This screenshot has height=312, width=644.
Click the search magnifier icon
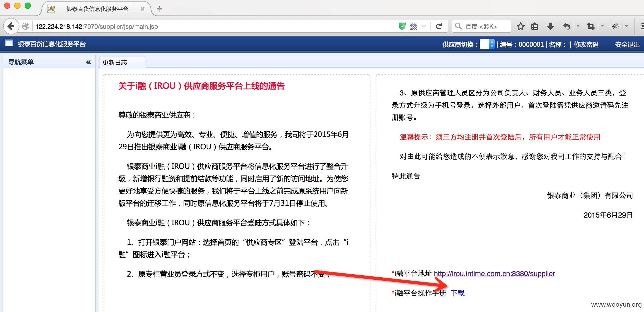(x=458, y=26)
